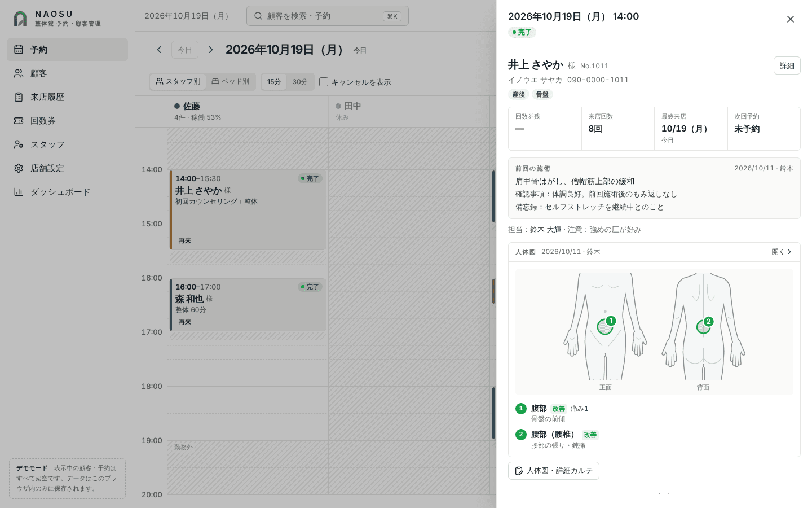Open ダッシュボード chart icon in sidebar
The height and width of the screenshot is (508, 812).
pyautogui.click(x=19, y=192)
